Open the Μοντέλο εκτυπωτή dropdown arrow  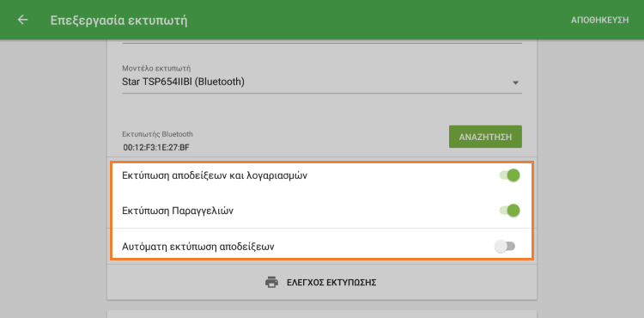click(515, 83)
